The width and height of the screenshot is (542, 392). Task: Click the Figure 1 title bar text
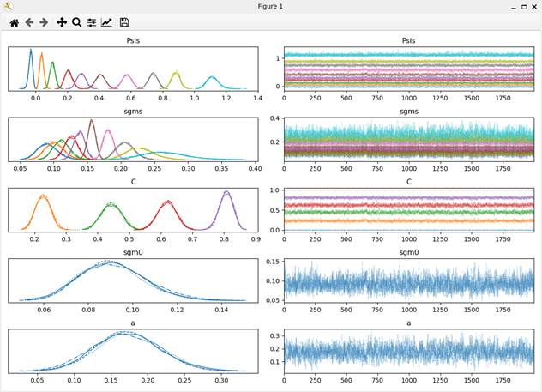click(271, 6)
